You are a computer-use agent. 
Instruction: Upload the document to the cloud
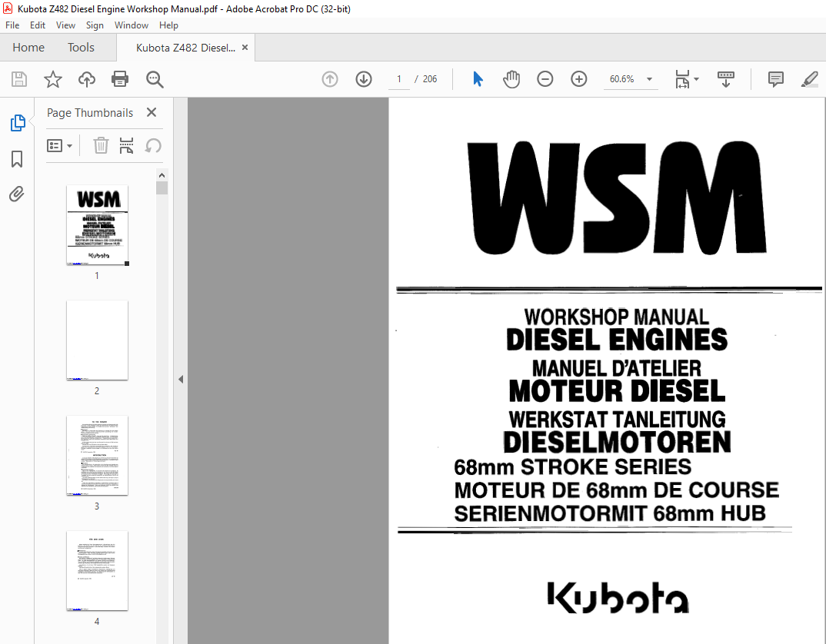(x=86, y=79)
